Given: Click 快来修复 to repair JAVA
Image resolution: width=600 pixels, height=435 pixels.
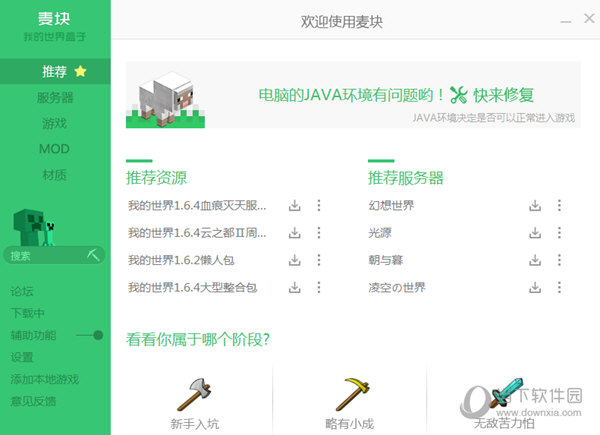Looking at the screenshot, I should [504, 95].
